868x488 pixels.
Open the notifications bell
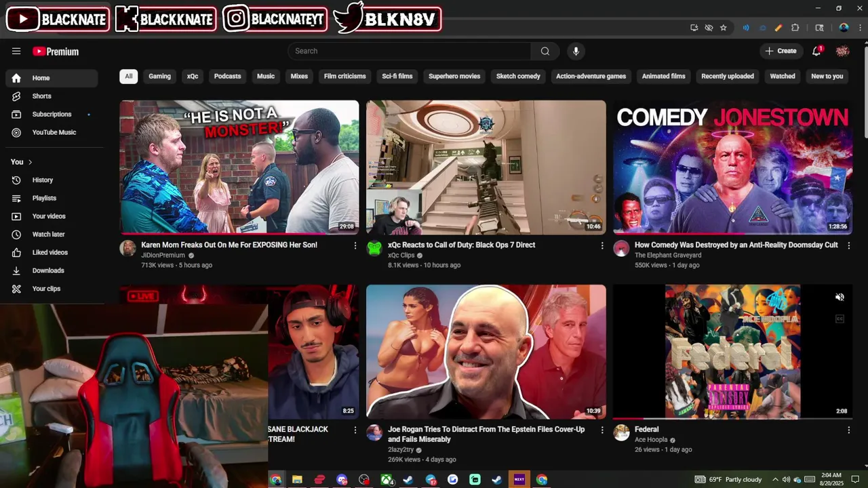pyautogui.click(x=816, y=51)
